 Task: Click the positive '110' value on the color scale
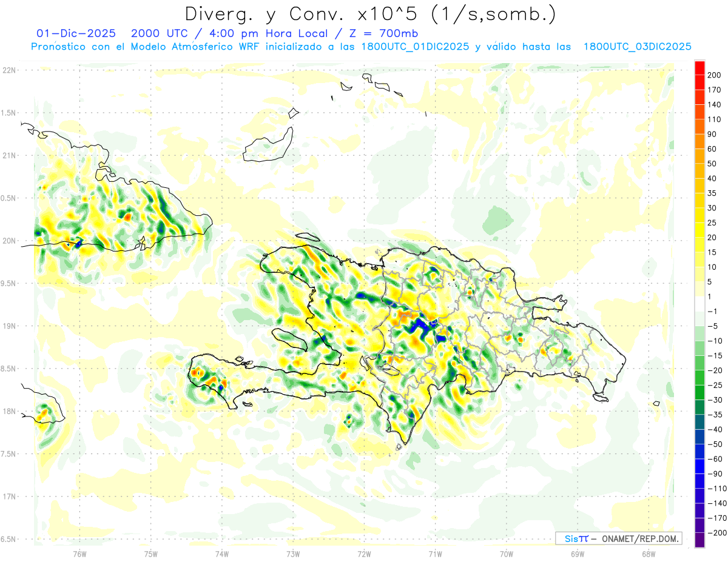[x=715, y=119]
